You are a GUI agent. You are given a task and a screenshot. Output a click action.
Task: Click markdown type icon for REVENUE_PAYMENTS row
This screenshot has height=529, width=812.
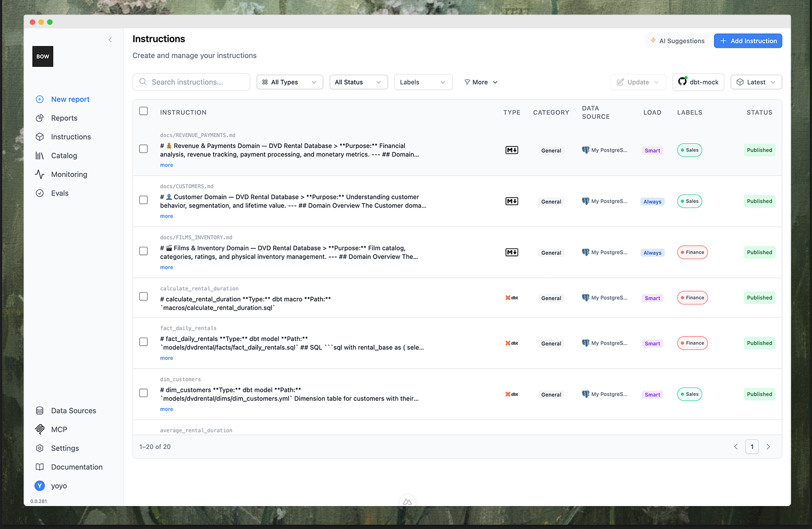tap(512, 150)
